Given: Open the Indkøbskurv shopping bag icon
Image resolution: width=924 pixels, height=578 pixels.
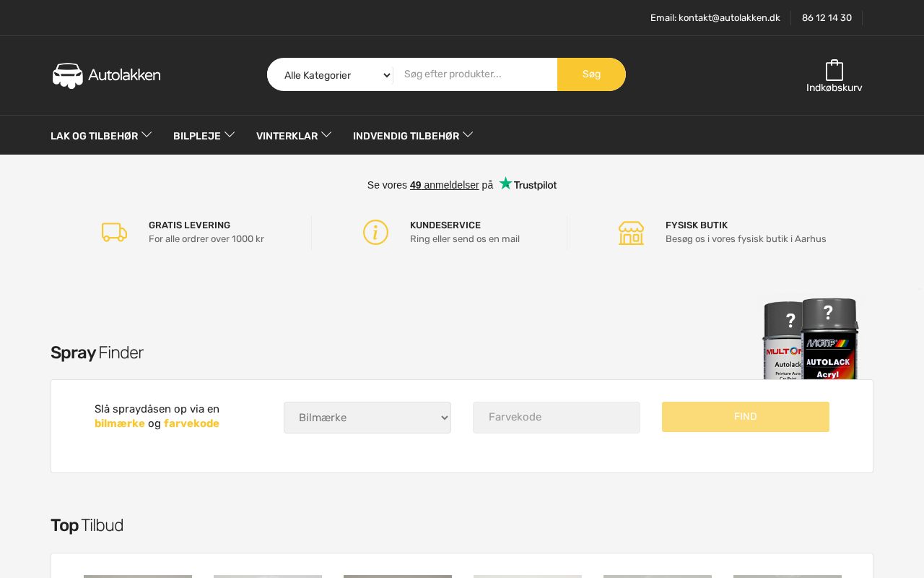Looking at the screenshot, I should [x=834, y=70].
